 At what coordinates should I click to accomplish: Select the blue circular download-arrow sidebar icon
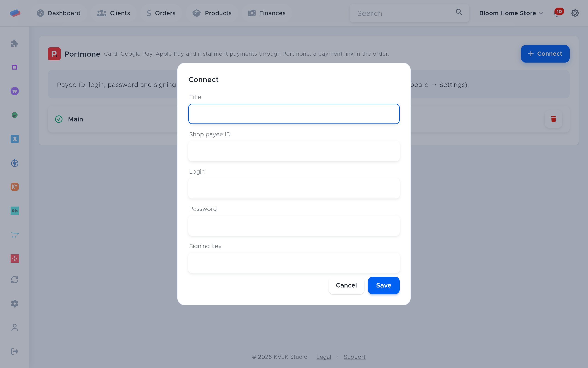[x=14, y=163]
